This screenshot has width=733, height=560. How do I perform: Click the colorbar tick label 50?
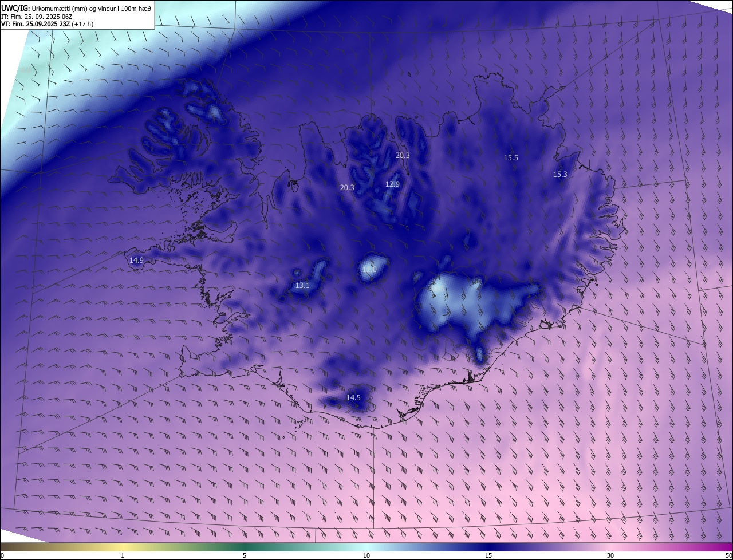tap(728, 555)
